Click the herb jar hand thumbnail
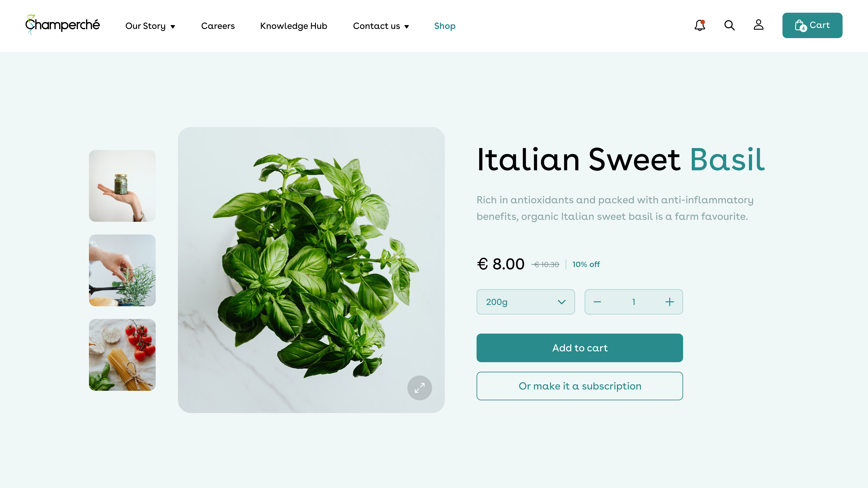 122,185
